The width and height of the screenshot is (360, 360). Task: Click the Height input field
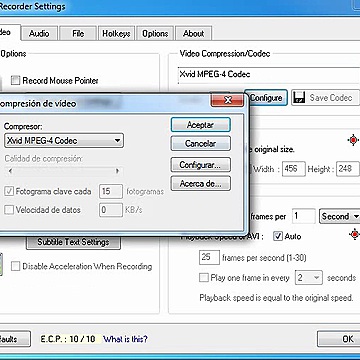(347, 169)
